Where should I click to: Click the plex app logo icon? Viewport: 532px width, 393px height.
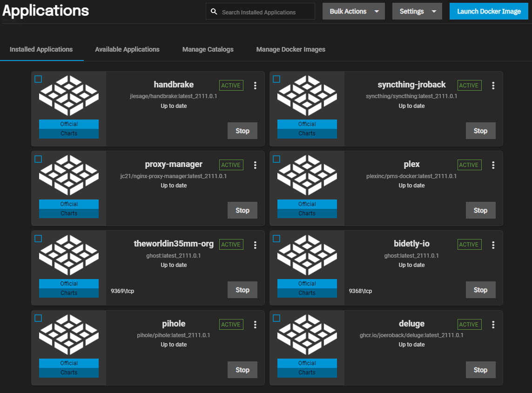307,175
